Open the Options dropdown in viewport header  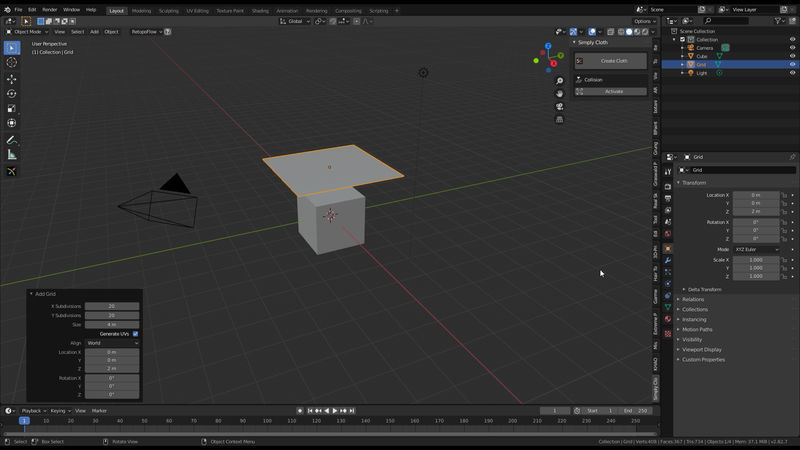(x=645, y=21)
